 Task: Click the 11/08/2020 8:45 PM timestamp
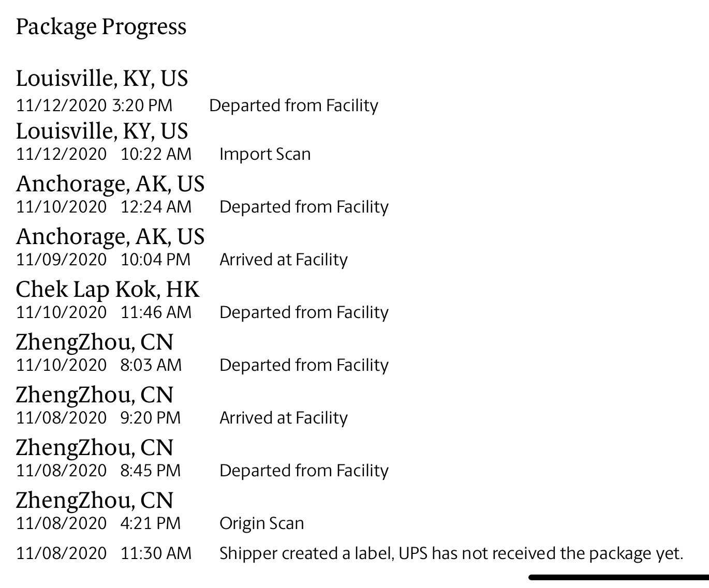(x=98, y=471)
